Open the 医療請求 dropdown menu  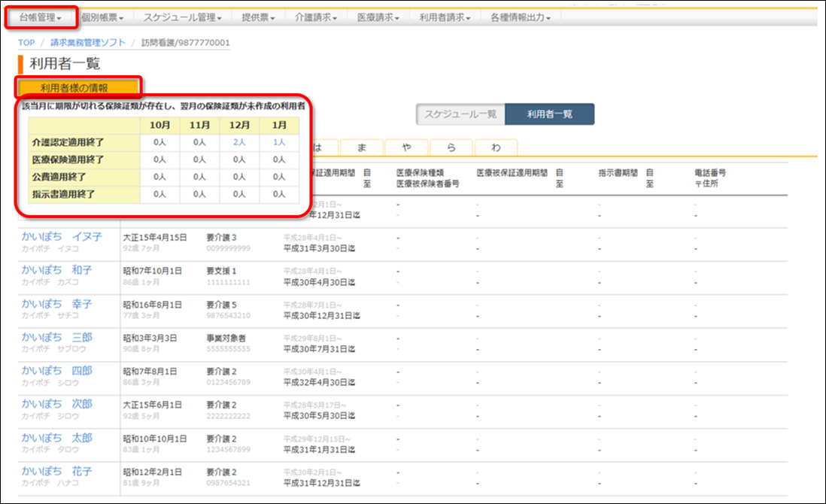tap(378, 17)
